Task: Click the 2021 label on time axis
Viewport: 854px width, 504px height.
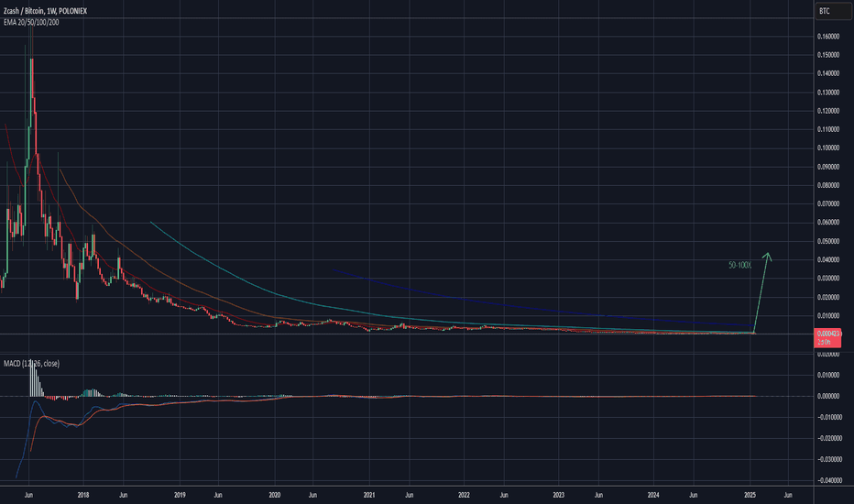Action: 369,495
